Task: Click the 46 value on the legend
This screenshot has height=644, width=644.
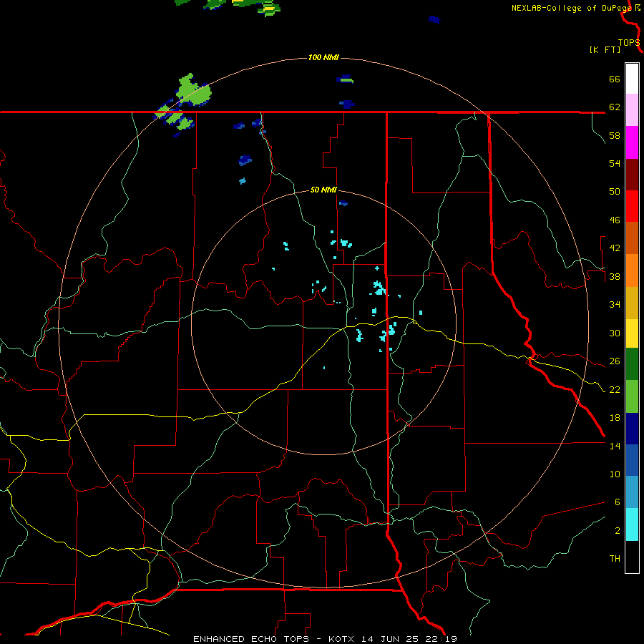Action: (x=615, y=220)
